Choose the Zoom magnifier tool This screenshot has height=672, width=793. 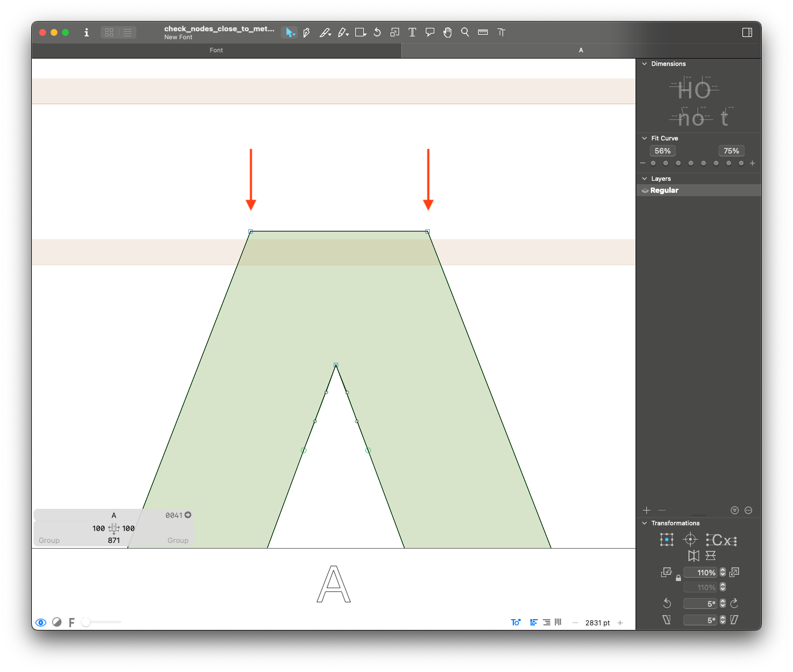click(x=465, y=32)
